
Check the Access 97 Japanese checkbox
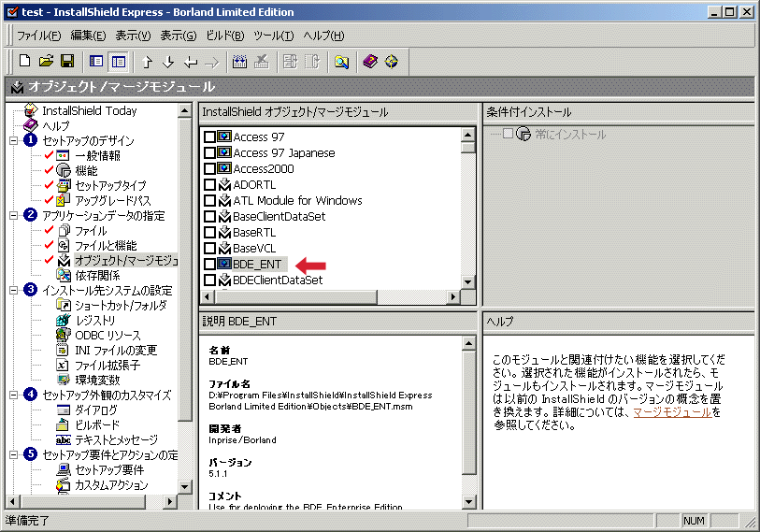coord(209,152)
